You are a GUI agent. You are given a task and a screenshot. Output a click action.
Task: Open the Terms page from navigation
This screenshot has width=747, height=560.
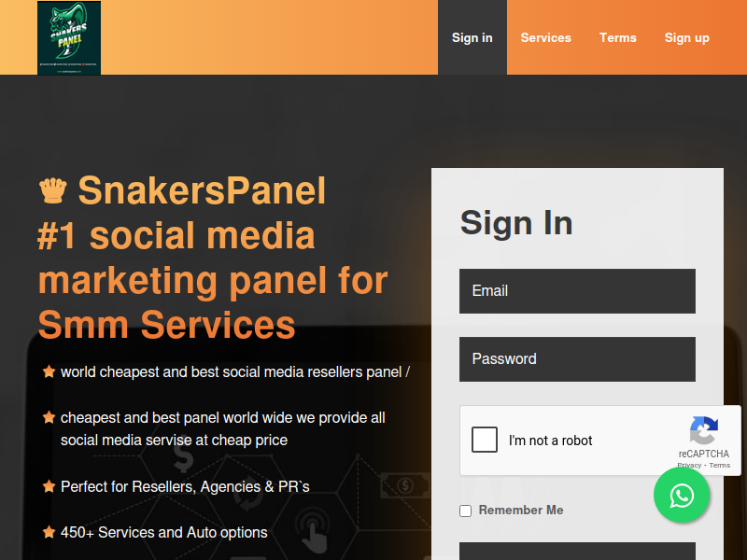coord(618,37)
